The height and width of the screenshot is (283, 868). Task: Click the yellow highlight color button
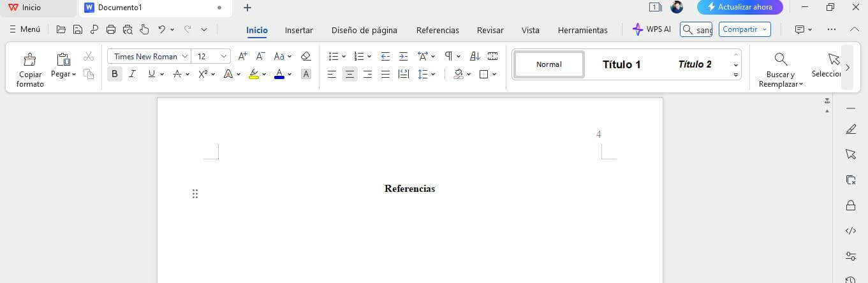(x=254, y=74)
